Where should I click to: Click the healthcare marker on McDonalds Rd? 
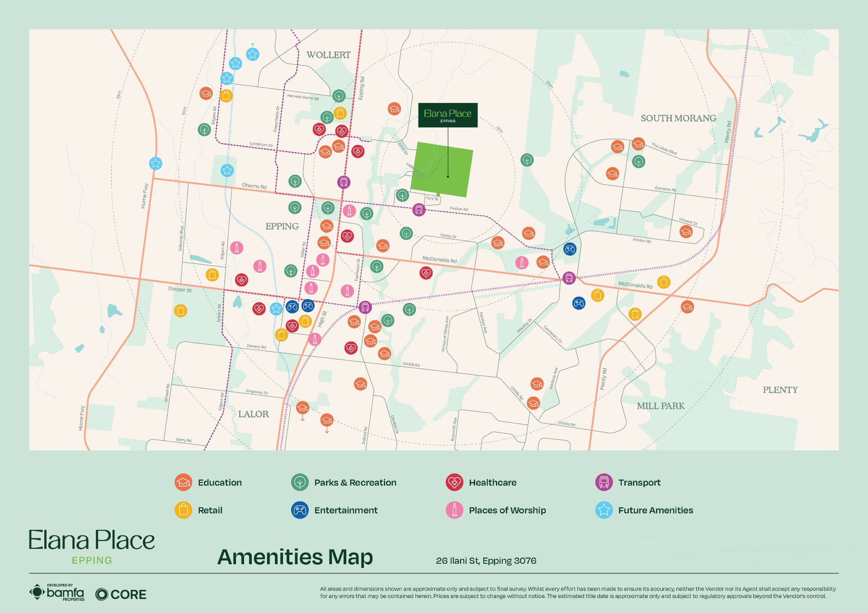[426, 273]
